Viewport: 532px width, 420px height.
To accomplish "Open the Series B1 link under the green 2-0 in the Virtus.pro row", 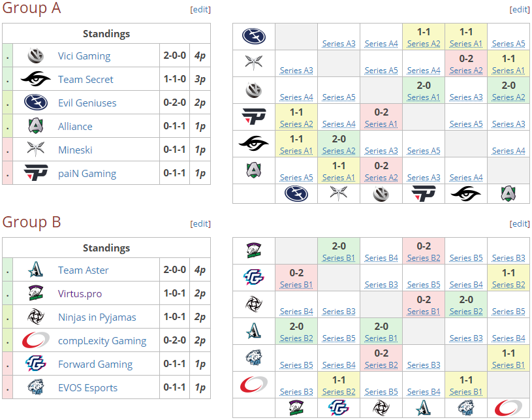I will point(339,258).
